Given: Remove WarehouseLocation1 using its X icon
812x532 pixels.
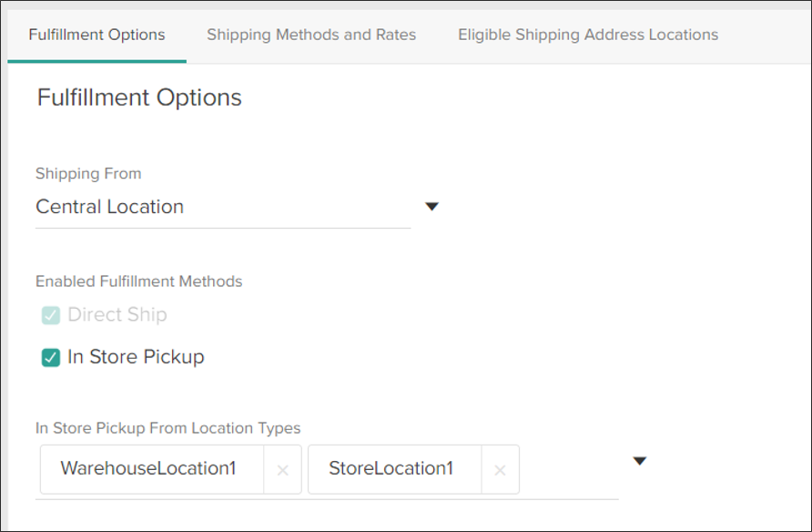Looking at the screenshot, I should [282, 469].
